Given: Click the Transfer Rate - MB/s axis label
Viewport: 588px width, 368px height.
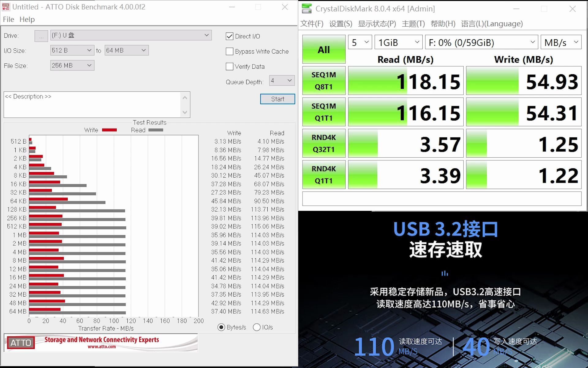Looking at the screenshot, I should 106,328.
